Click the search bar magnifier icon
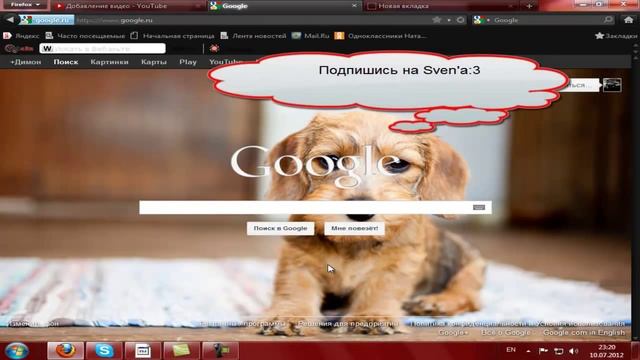640x360 pixels. [x=608, y=20]
